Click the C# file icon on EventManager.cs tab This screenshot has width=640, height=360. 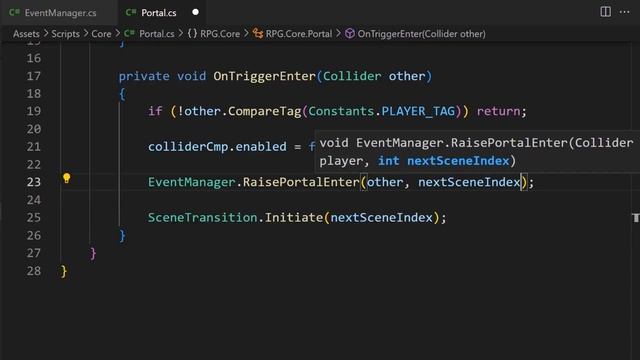[14, 12]
